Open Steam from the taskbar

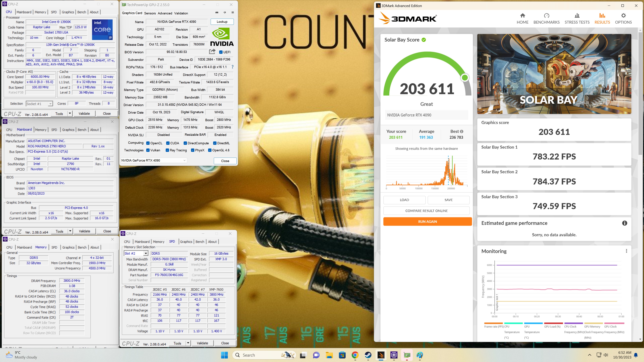(368, 355)
